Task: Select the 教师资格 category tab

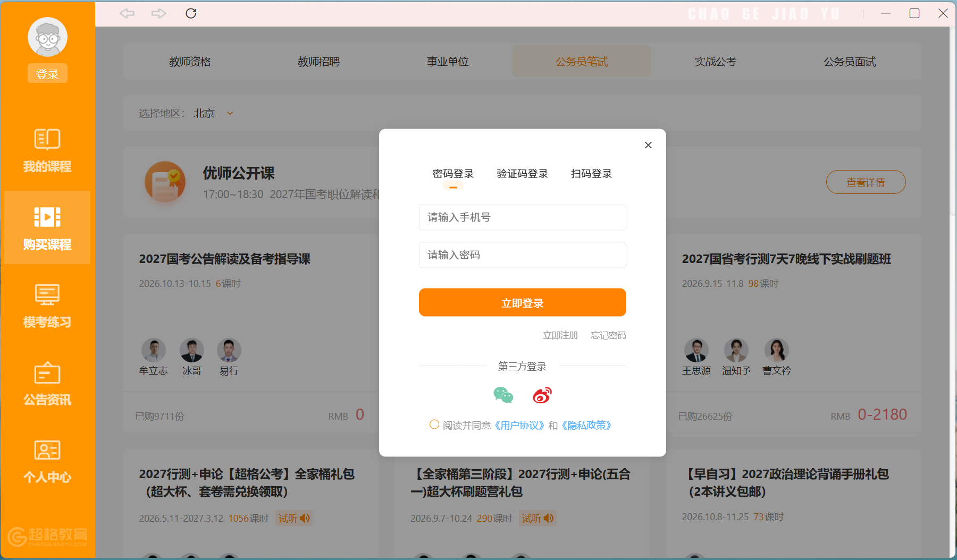Action: [190, 62]
